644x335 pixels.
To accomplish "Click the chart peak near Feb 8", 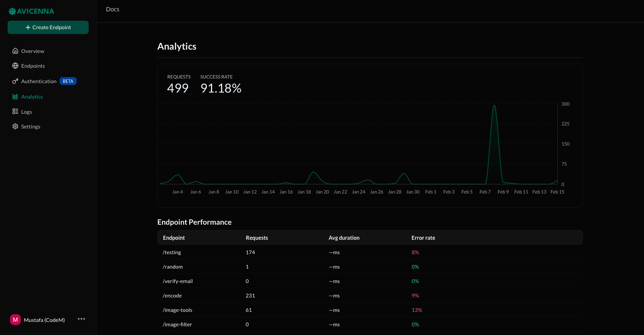I will point(494,106).
